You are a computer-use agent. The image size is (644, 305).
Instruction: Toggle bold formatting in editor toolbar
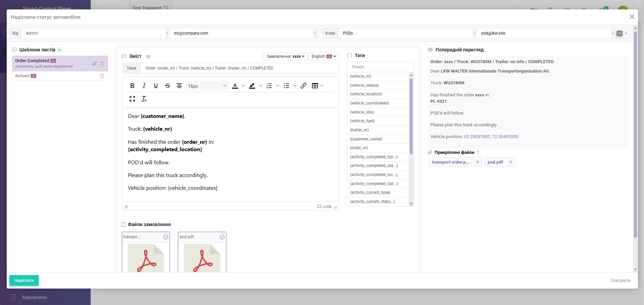[132, 86]
